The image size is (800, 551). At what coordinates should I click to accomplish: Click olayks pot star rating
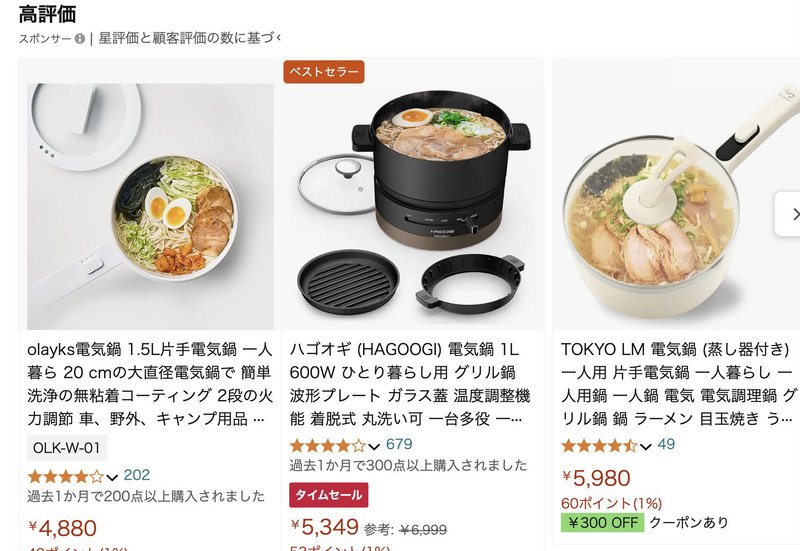pyautogui.click(x=66, y=477)
